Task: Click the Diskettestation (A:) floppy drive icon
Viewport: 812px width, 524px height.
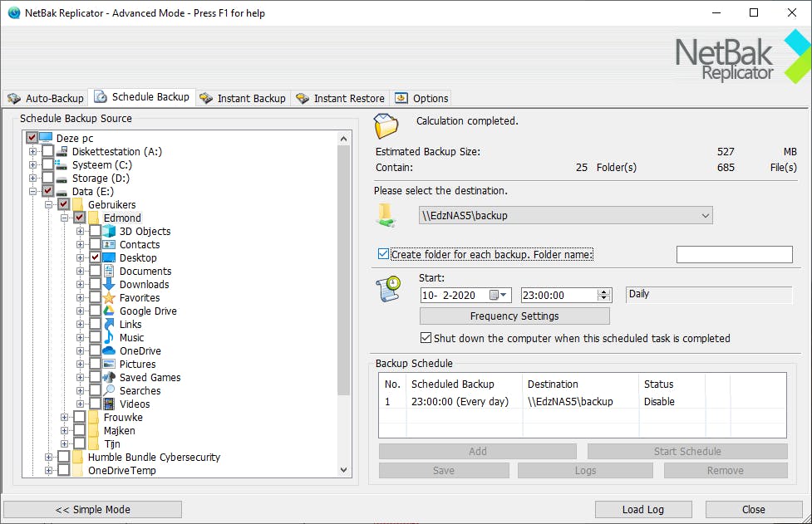Action: click(62, 152)
